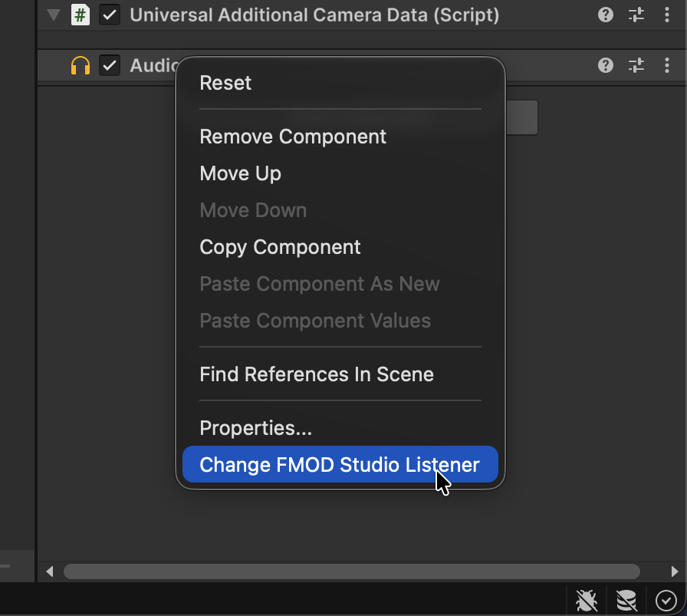Collapse the Universal Additional Camera Data foldout

click(x=54, y=15)
